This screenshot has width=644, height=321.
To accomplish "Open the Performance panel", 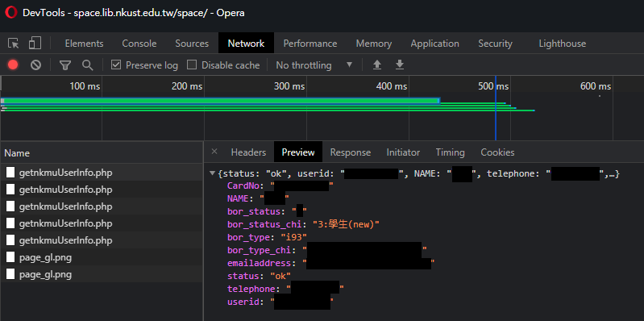I will tap(310, 44).
